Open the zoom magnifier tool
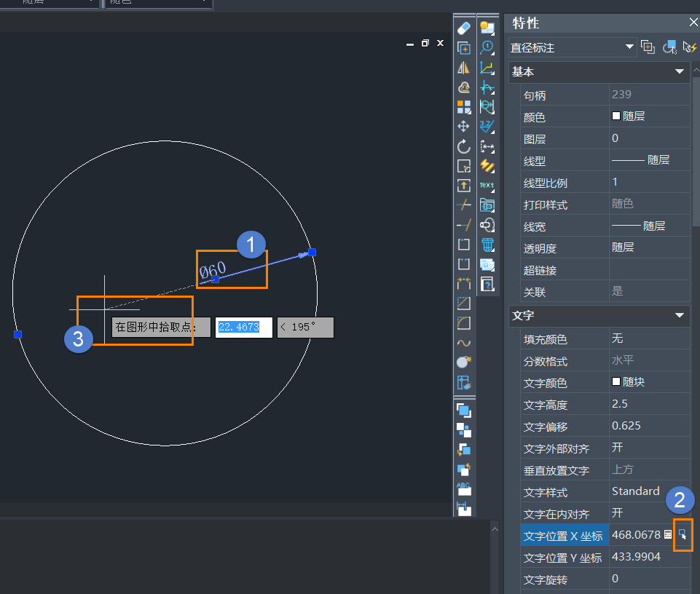Image resolution: width=700 pixels, height=594 pixels. (487, 48)
